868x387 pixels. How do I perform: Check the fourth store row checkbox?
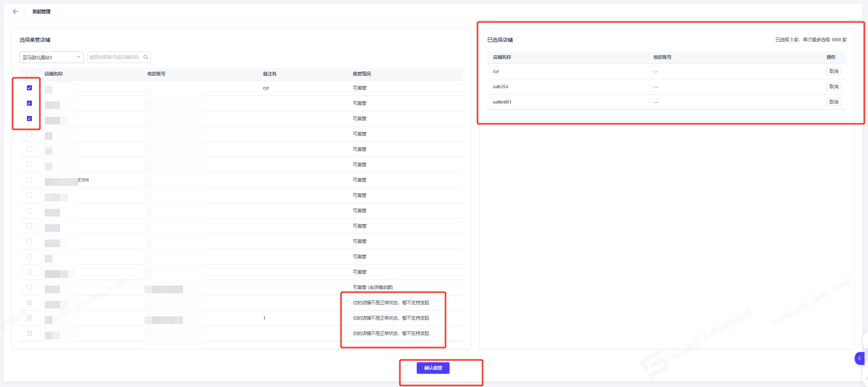pos(29,134)
